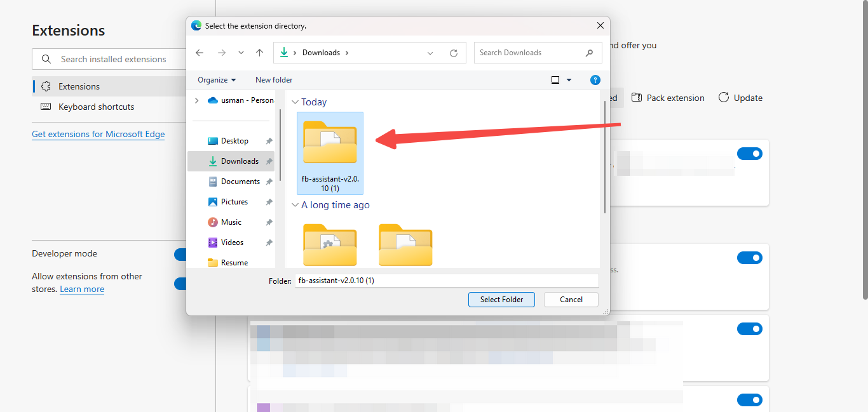Open Videos folder in navigation pane
The height and width of the screenshot is (412, 868).
click(x=232, y=243)
